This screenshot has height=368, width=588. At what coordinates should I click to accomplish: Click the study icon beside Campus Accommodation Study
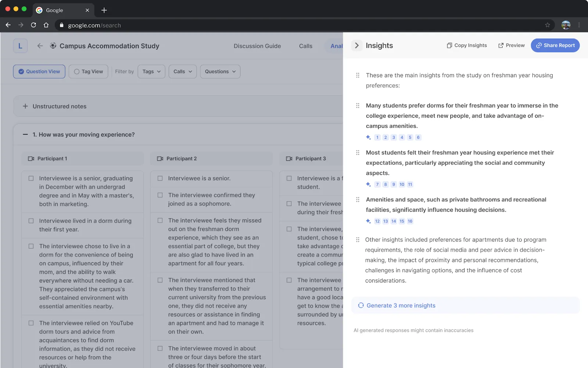pyautogui.click(x=53, y=46)
